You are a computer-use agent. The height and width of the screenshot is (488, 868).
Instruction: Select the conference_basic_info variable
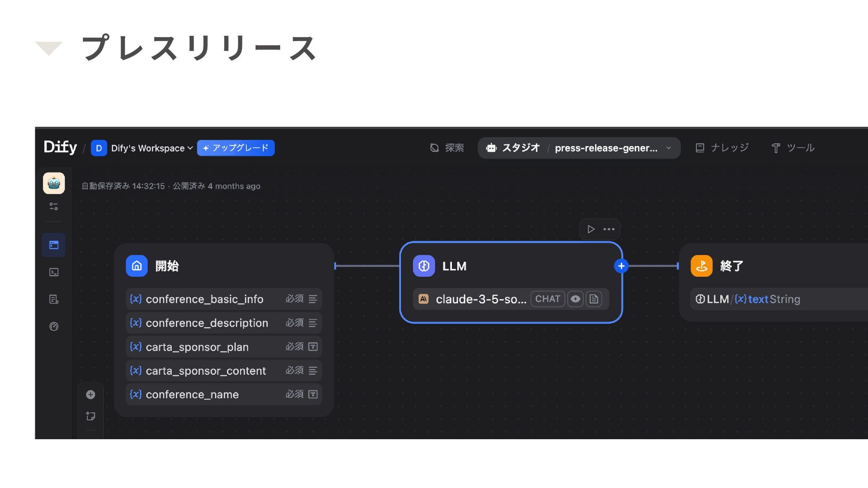pos(224,299)
